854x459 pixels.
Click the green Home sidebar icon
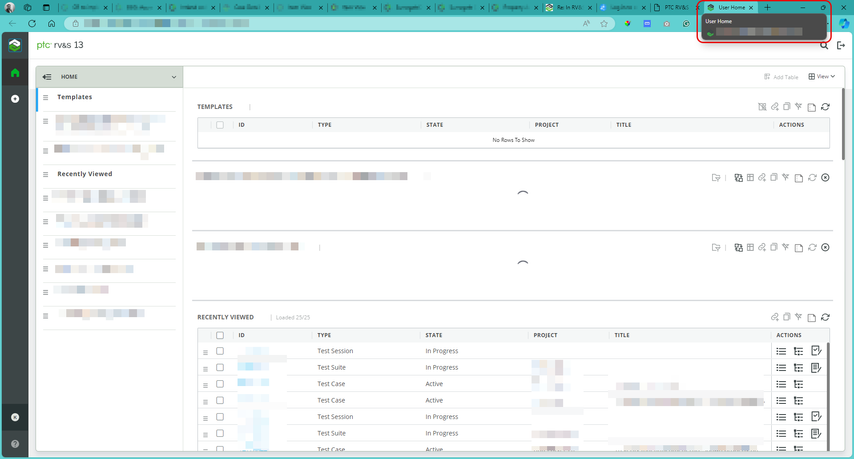[x=15, y=73]
